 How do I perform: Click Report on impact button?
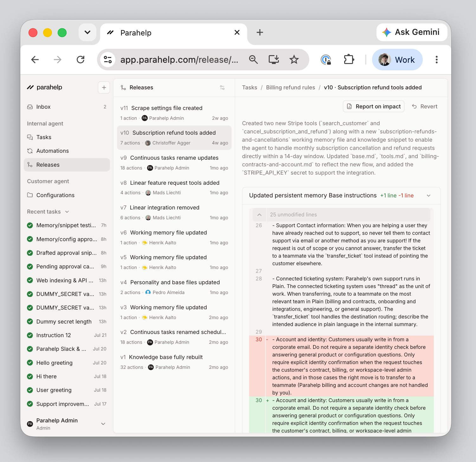374,106
